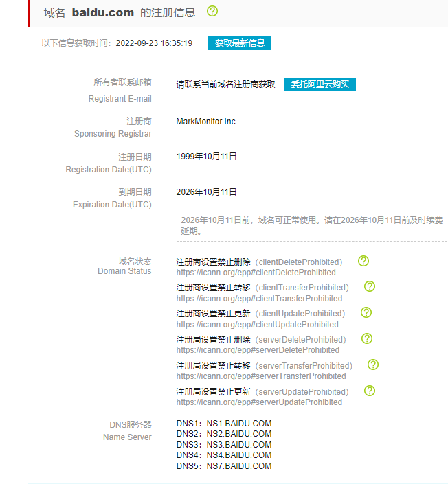Image resolution: width=448 pixels, height=484 pixels.
Task: Follow the icann.org epp#clientDeleteProhibited link
Action: coord(256,273)
